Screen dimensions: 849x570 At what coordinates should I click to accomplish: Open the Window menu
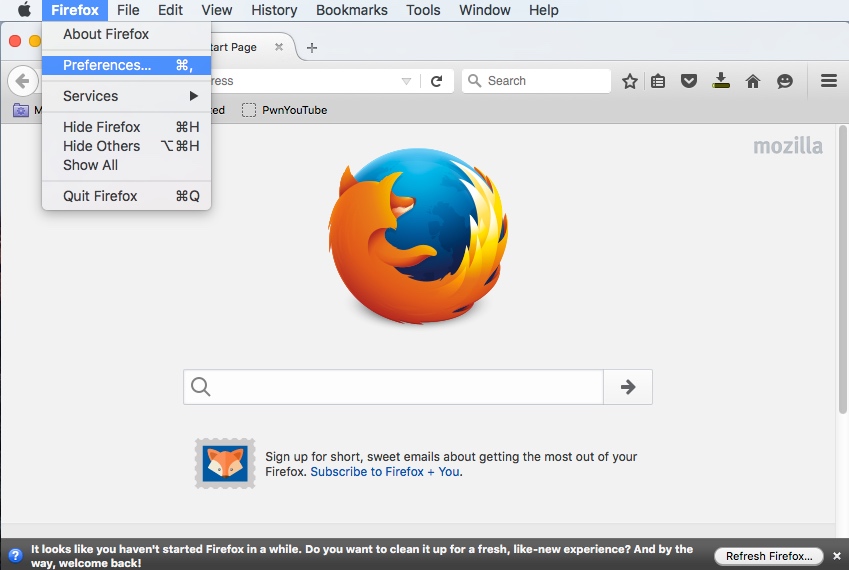[485, 10]
